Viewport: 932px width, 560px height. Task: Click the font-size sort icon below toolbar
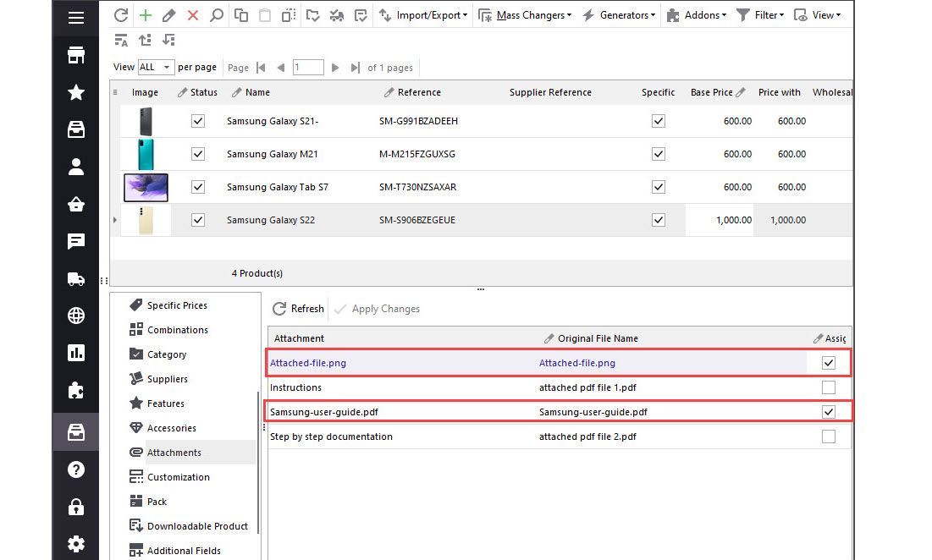121,40
